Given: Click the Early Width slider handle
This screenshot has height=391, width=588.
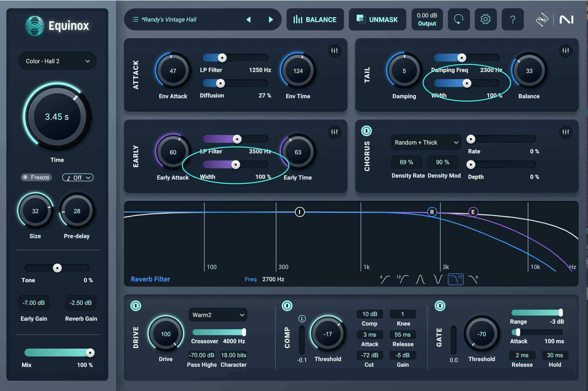Looking at the screenshot, I should click(236, 165).
